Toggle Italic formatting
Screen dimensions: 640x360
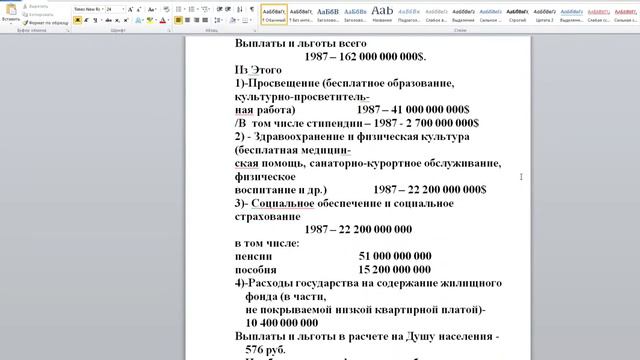[87, 20]
